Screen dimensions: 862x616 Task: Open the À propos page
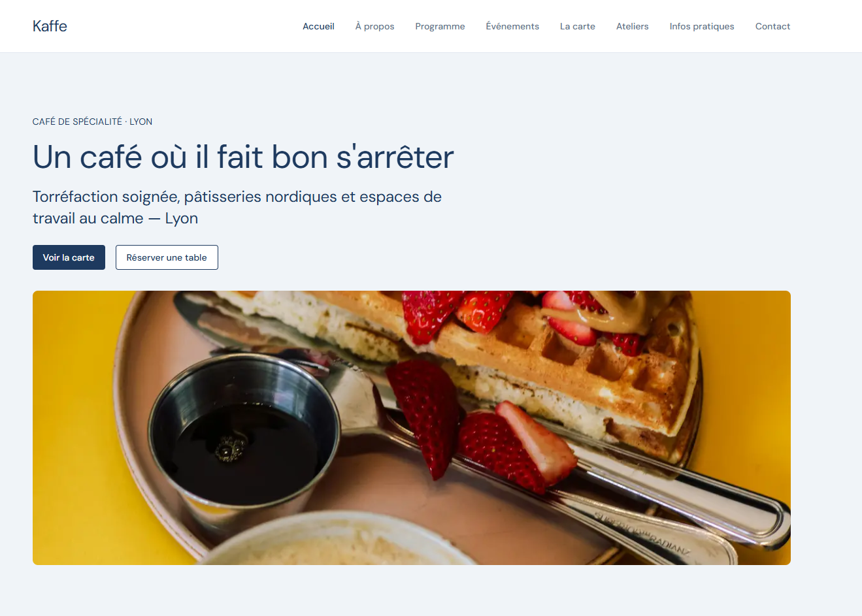[x=374, y=26]
